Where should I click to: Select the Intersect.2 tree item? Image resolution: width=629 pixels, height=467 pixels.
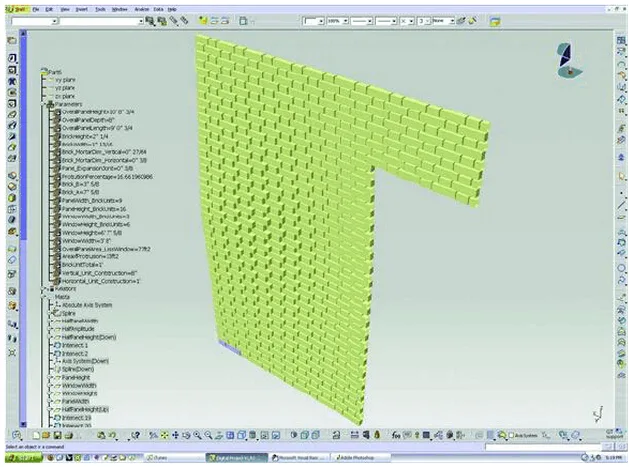[75, 354]
